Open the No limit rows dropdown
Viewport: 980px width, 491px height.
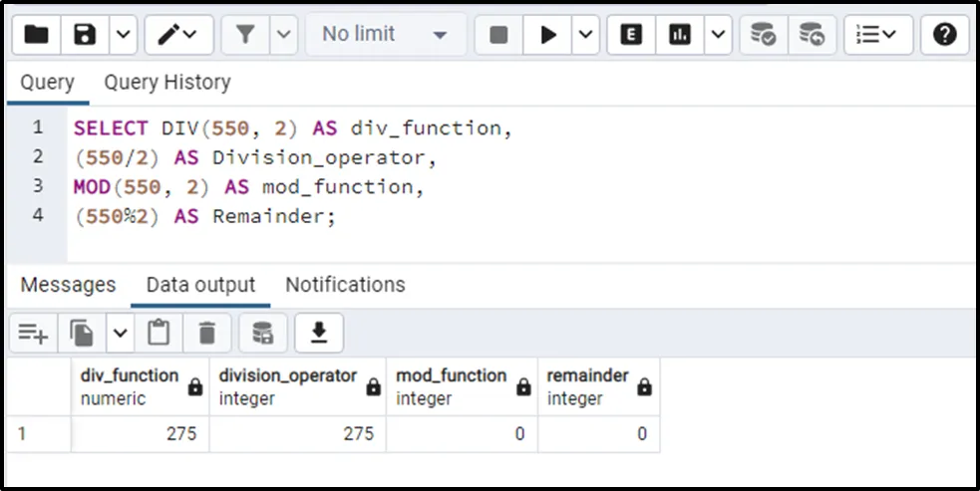tap(384, 36)
